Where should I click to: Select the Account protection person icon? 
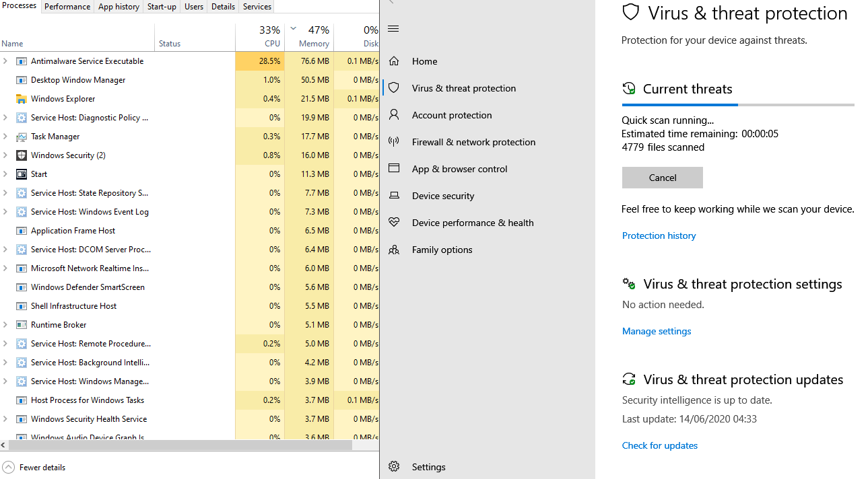point(394,115)
